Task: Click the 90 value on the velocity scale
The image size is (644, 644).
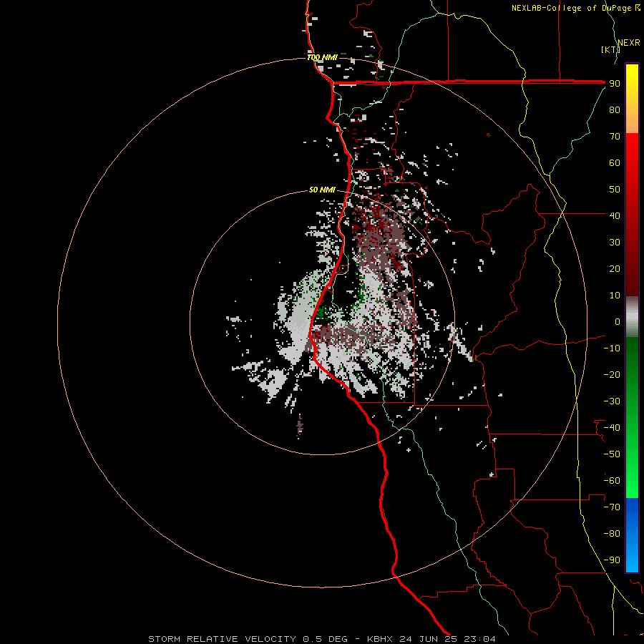Action: pos(615,84)
